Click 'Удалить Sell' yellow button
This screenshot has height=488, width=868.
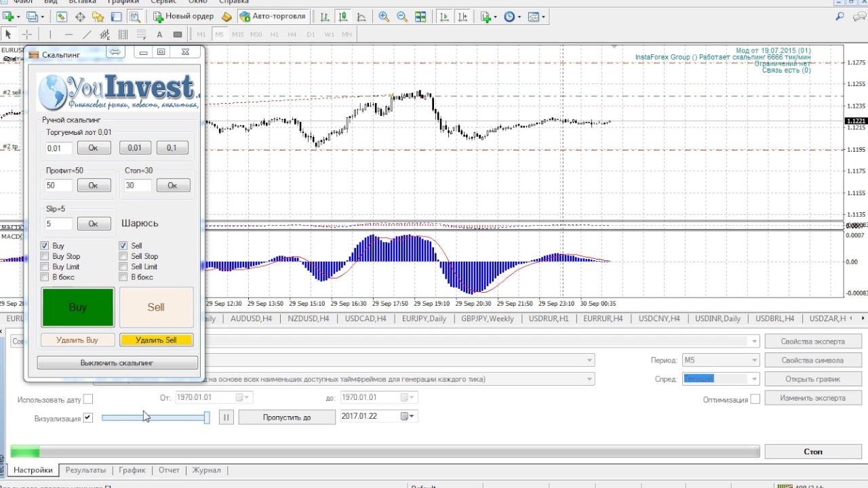click(156, 340)
